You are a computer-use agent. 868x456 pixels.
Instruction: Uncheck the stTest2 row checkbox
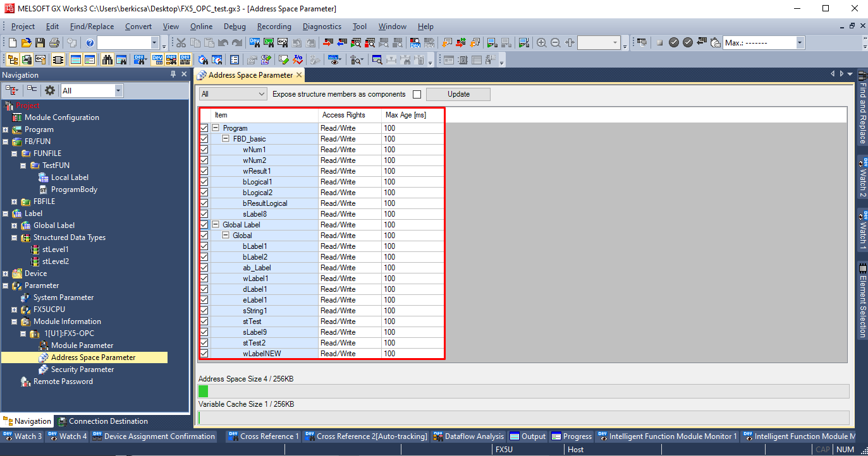click(x=204, y=343)
